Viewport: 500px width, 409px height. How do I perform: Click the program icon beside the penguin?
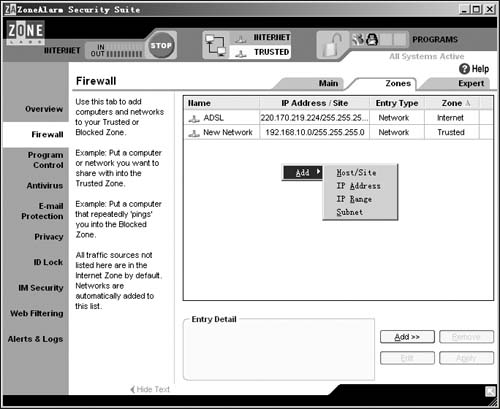pyautogui.click(x=359, y=39)
